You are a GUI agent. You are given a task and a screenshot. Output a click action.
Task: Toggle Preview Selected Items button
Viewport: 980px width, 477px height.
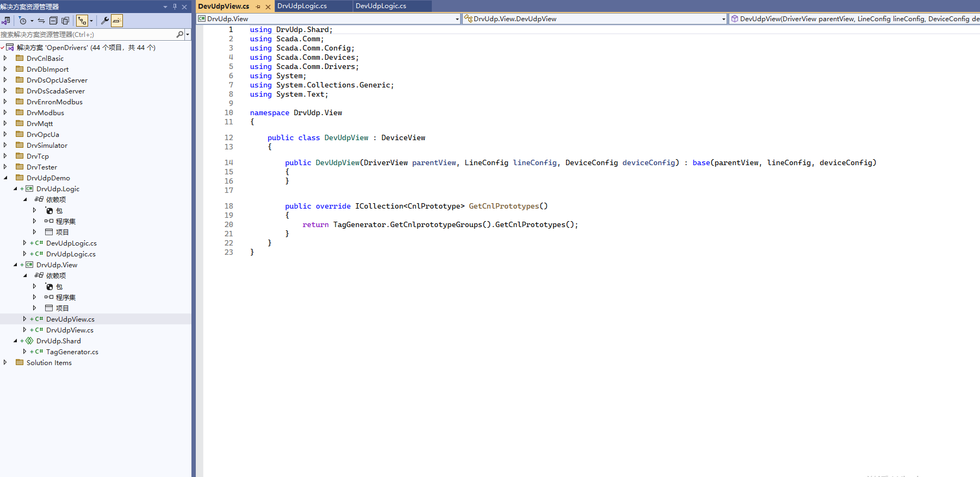tap(116, 21)
